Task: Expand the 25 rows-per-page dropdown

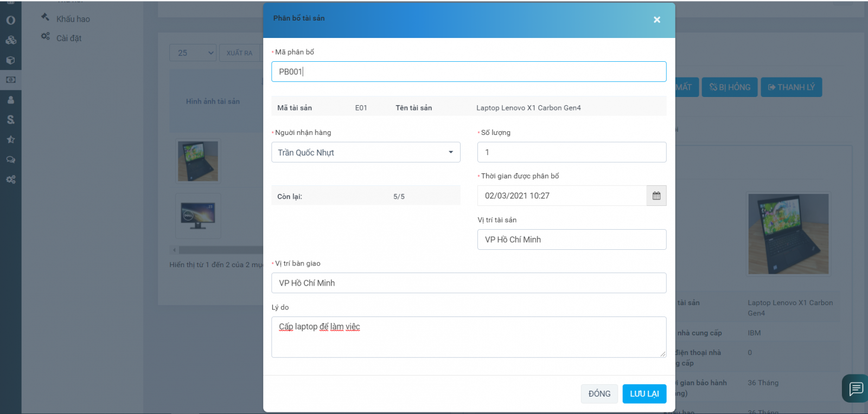Action: pos(193,53)
